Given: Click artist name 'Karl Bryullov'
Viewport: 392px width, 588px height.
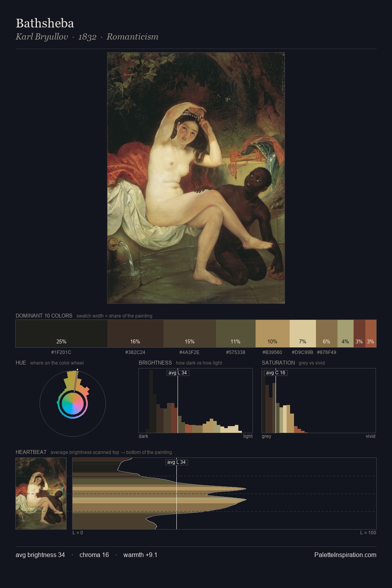Looking at the screenshot, I should (x=42, y=37).
